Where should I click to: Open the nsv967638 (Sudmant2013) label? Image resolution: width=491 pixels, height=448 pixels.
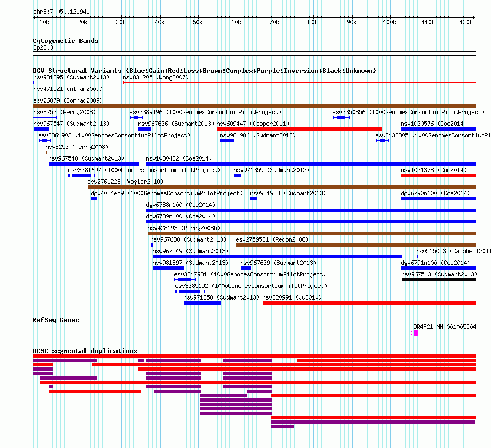188,239
